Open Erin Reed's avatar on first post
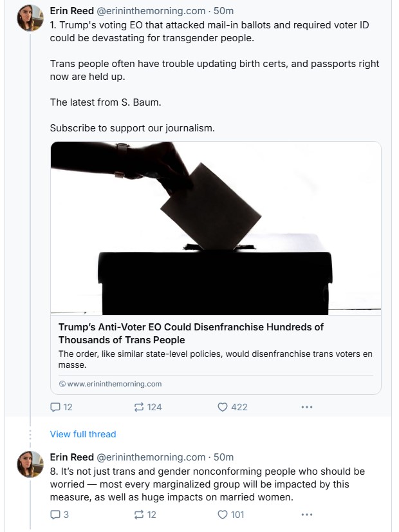399x532 pixels. (x=30, y=18)
